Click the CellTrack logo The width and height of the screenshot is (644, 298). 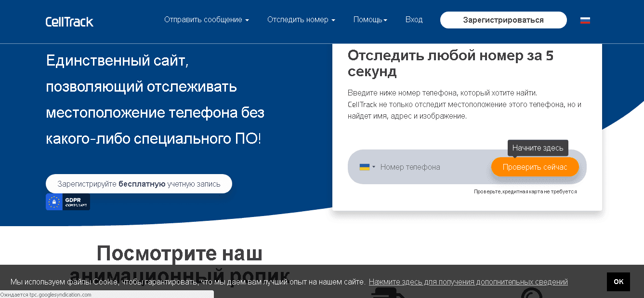click(x=69, y=21)
